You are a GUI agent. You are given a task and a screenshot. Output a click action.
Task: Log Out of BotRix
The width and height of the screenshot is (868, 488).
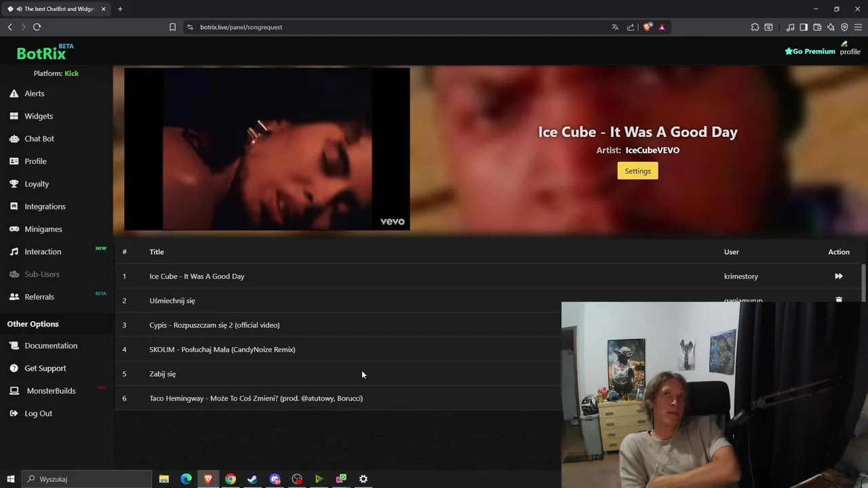tap(38, 413)
